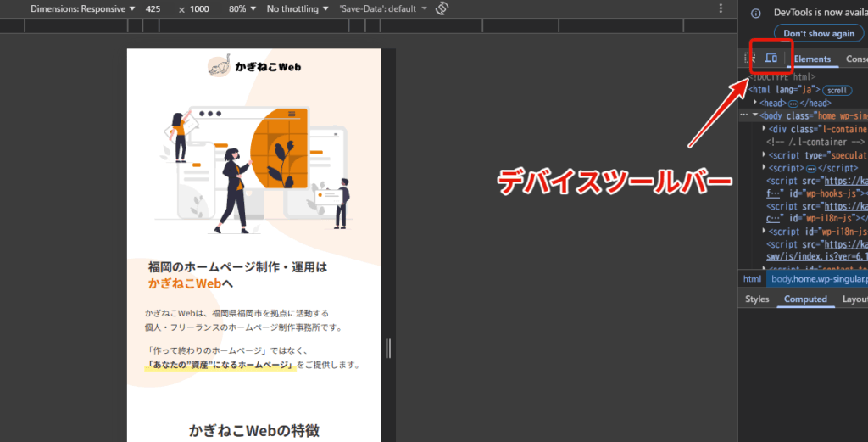Click the viewport width field showing 425
Viewport: 868px width, 442px height.
pos(153,8)
